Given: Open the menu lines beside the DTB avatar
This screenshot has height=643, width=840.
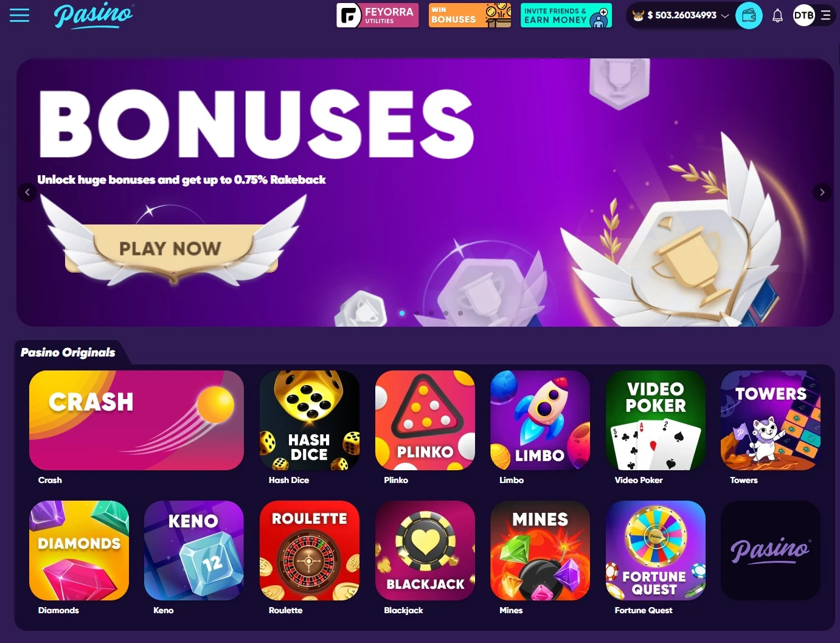Looking at the screenshot, I should click(x=825, y=15).
